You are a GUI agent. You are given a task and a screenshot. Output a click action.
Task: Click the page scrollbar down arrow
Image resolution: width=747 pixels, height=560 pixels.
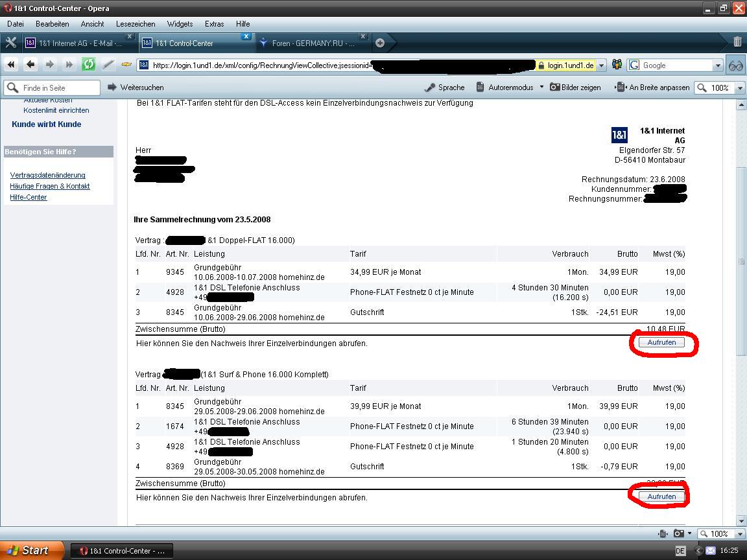[x=741, y=520]
